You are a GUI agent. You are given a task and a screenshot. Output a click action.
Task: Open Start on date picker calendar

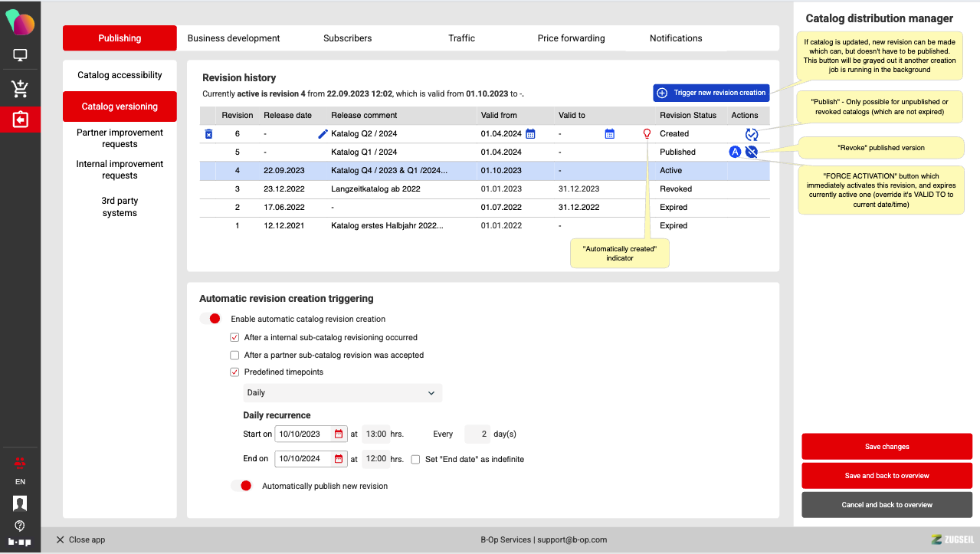[x=339, y=434]
